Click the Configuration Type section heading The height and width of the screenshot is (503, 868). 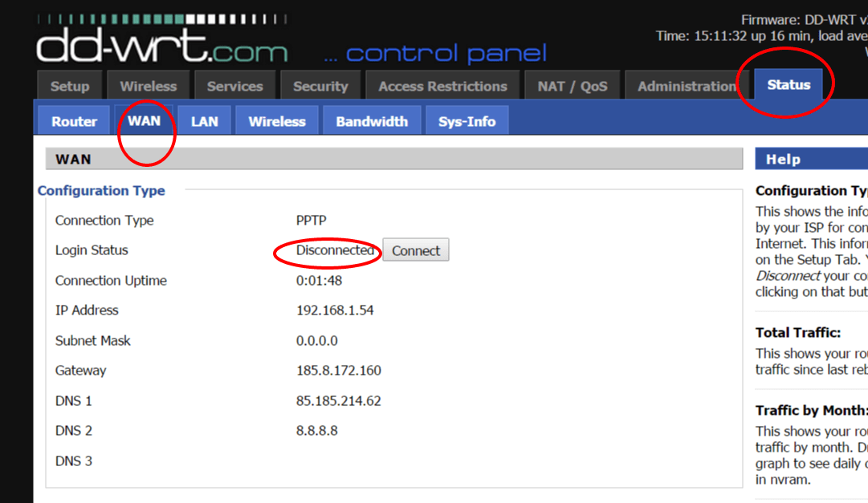pos(101,190)
